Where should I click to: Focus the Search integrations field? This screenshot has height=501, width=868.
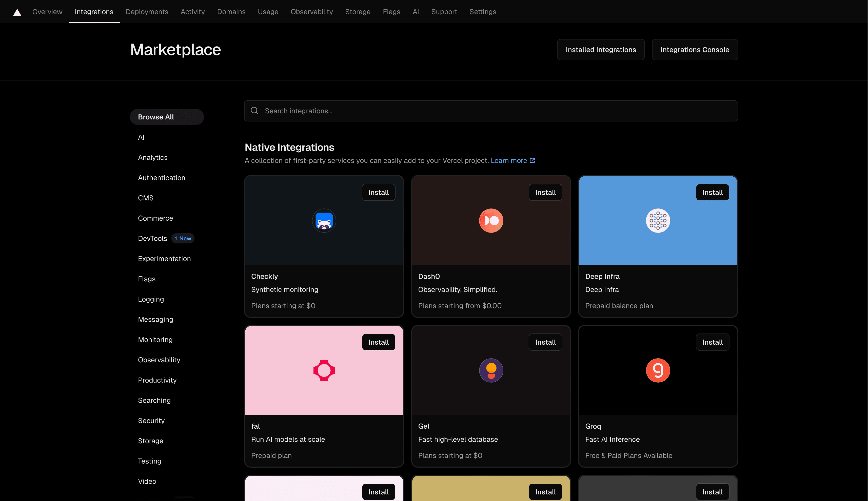pos(496,111)
